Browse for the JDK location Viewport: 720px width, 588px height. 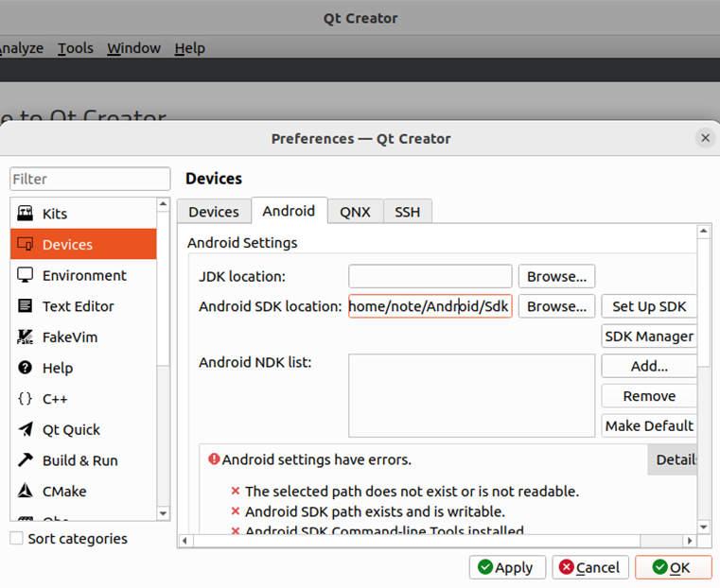(556, 277)
